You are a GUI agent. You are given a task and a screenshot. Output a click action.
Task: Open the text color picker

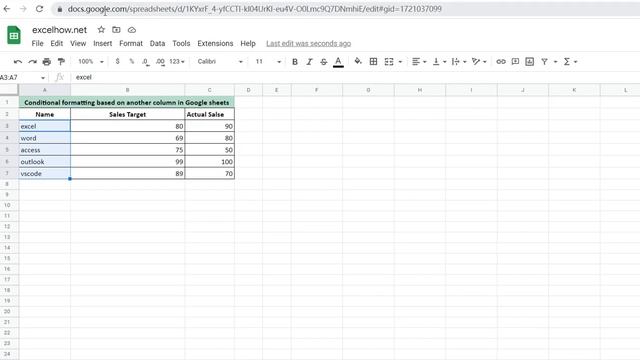pos(338,62)
